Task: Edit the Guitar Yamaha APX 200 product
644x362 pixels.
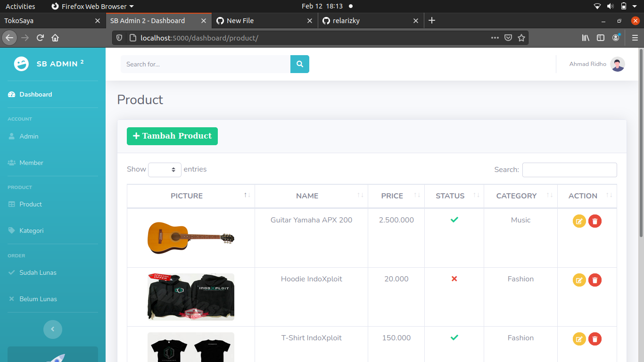Action: pos(579,221)
